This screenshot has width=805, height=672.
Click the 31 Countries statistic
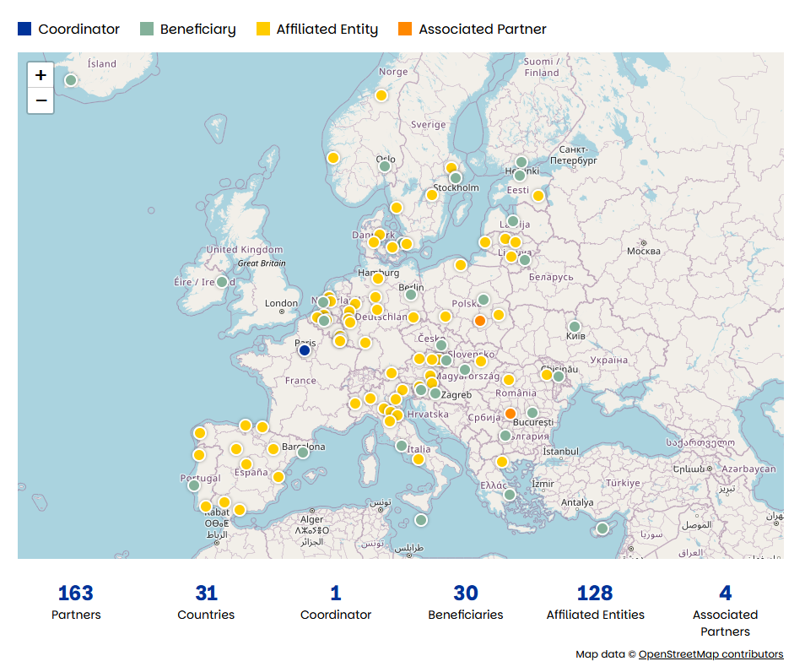pos(206,601)
